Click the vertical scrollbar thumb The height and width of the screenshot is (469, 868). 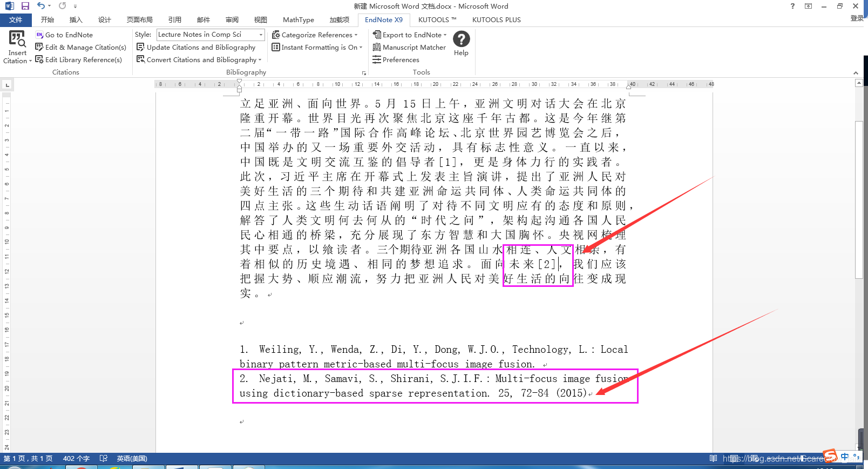tap(859, 200)
